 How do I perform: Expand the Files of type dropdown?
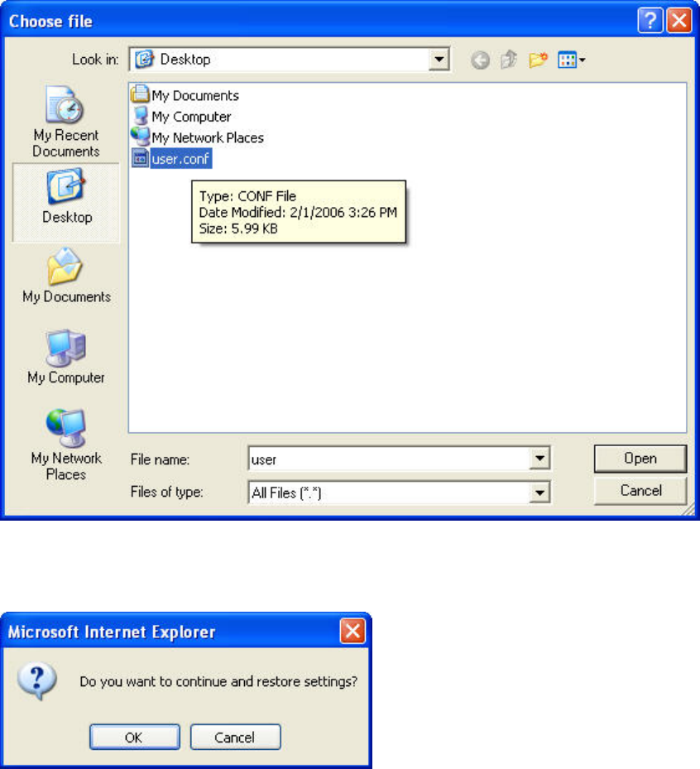click(x=539, y=493)
